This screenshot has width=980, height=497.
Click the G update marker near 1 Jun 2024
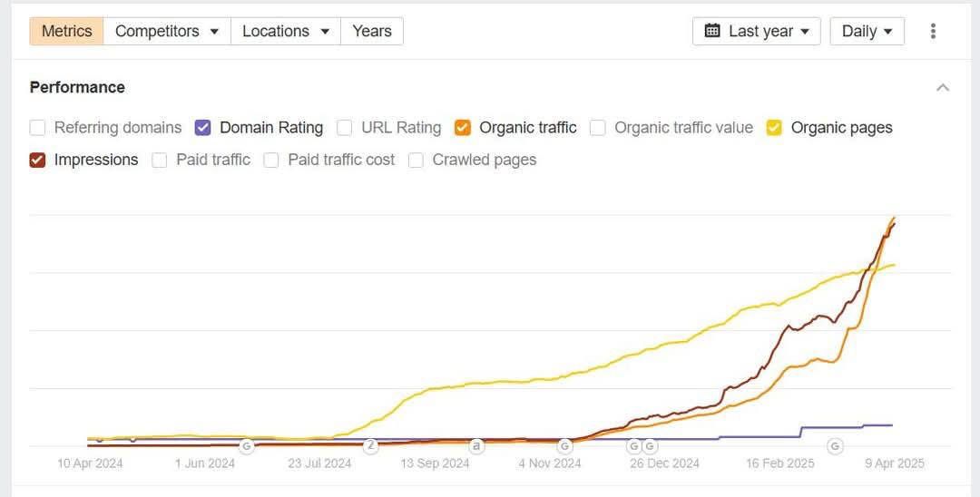point(247,446)
